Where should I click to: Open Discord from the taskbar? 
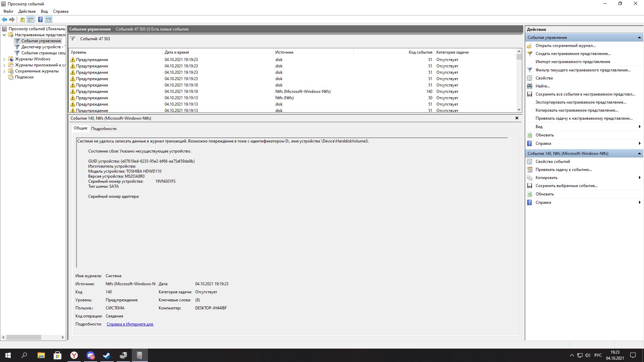[91, 355]
